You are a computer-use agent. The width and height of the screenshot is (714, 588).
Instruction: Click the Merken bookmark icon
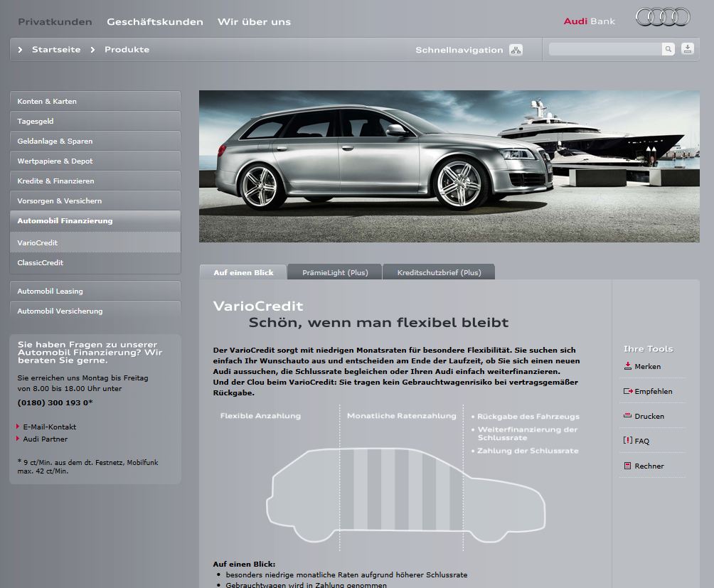point(628,366)
